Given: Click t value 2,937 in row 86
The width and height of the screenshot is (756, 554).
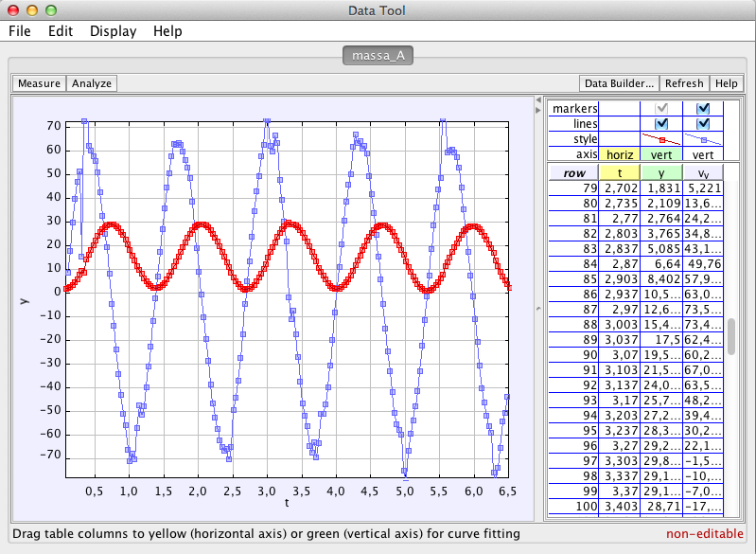Looking at the screenshot, I should tap(620, 295).
